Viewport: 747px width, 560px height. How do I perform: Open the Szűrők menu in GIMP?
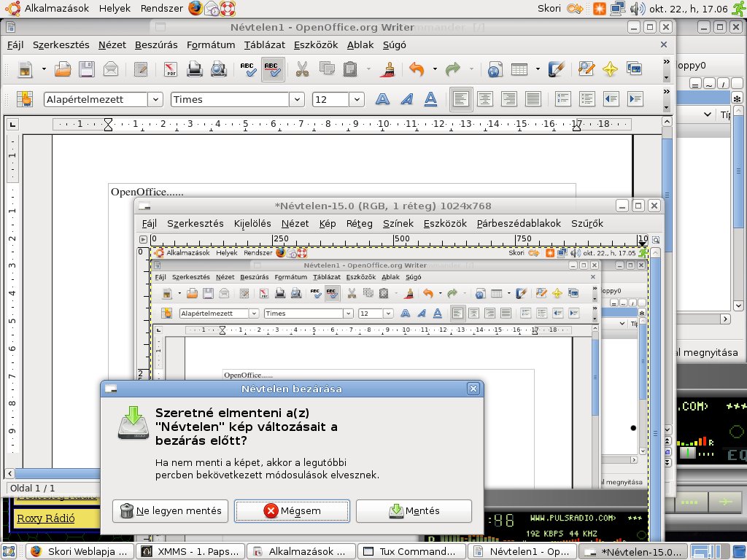pos(587,223)
